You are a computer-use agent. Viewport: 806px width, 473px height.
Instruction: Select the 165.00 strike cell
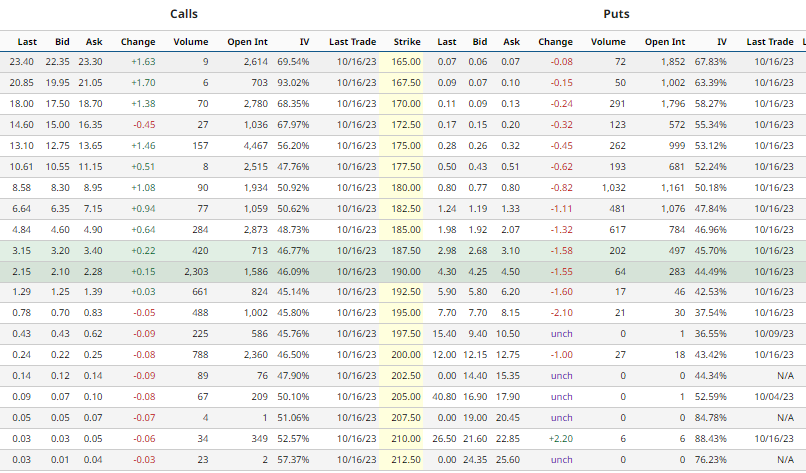coord(401,62)
